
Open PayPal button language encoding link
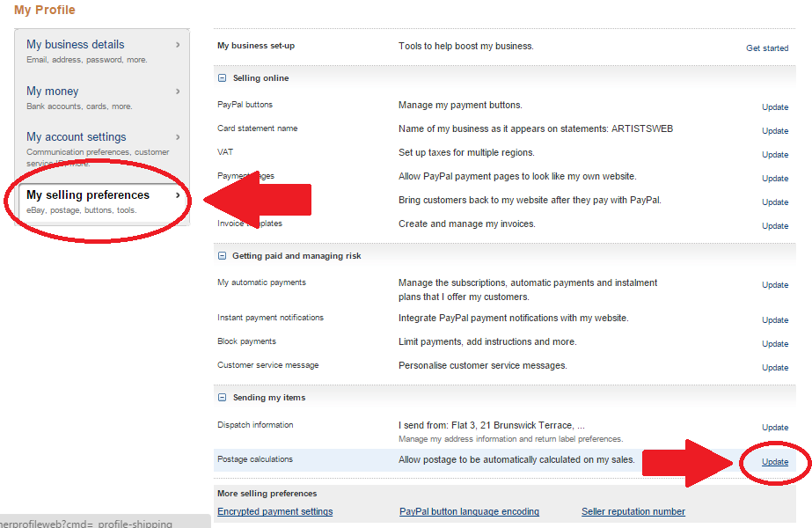click(469, 511)
